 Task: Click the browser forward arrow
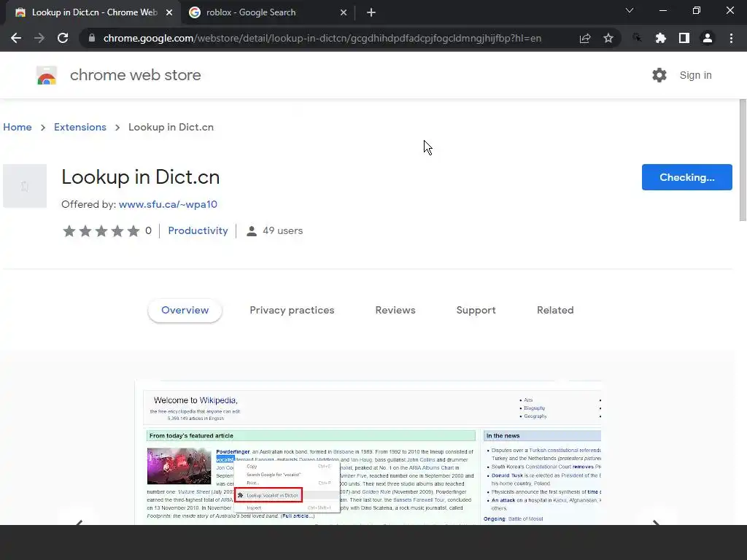point(39,38)
